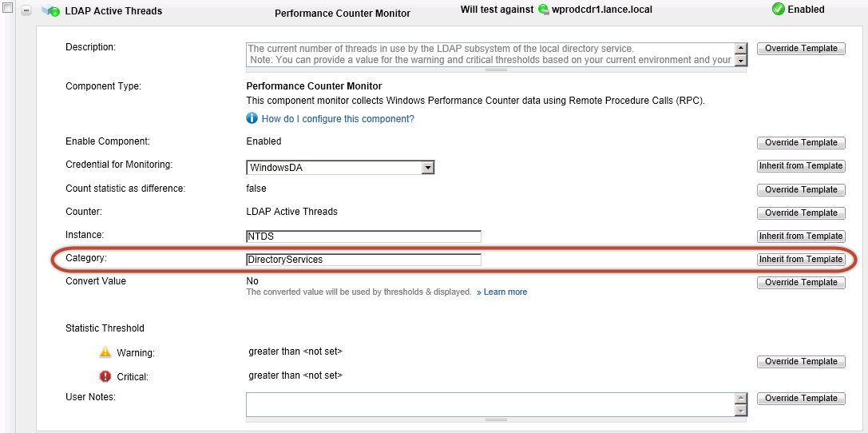Click Override Template for Description
The height and width of the screenshot is (433, 868).
[800, 49]
